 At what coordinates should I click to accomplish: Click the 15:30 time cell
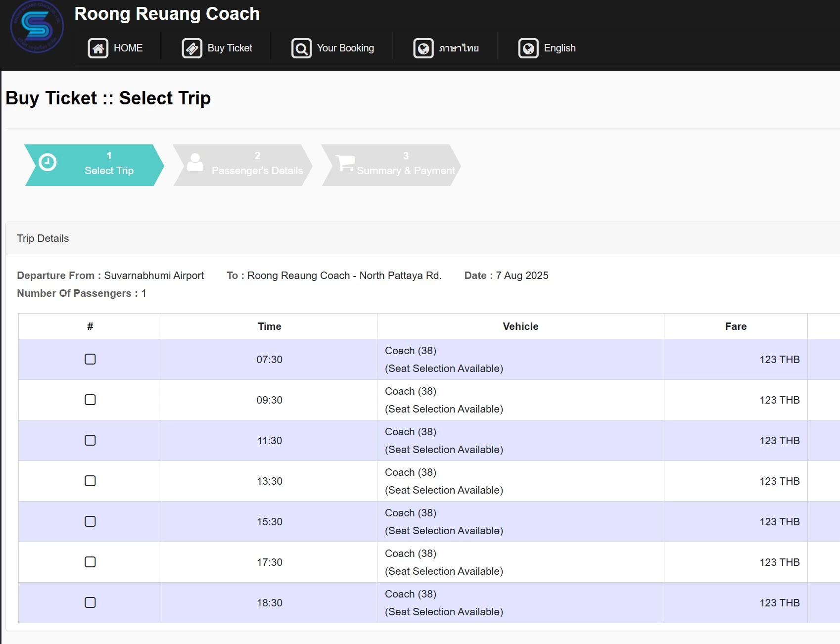270,522
